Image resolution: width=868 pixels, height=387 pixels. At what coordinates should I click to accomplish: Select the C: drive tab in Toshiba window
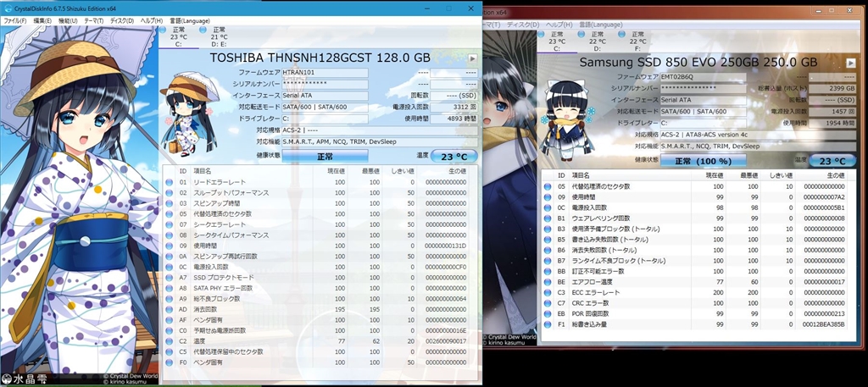click(x=178, y=37)
